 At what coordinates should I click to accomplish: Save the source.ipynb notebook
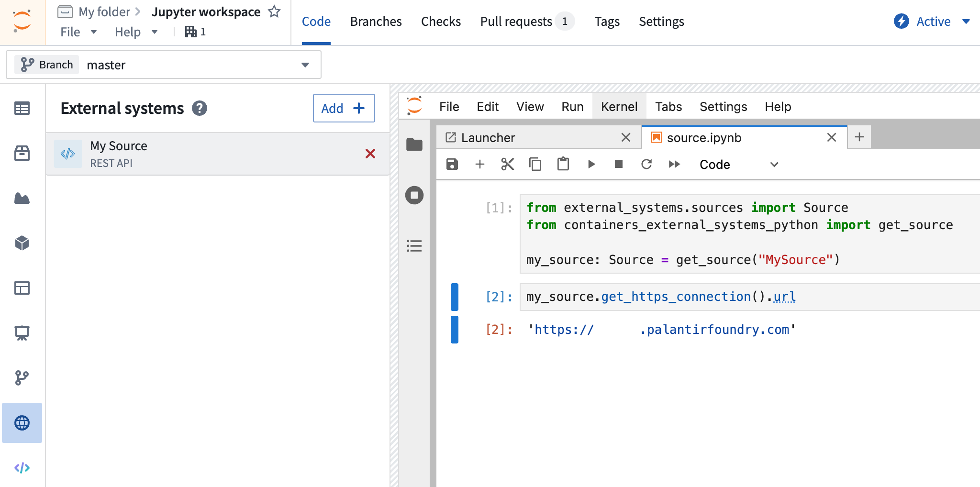[x=452, y=164]
